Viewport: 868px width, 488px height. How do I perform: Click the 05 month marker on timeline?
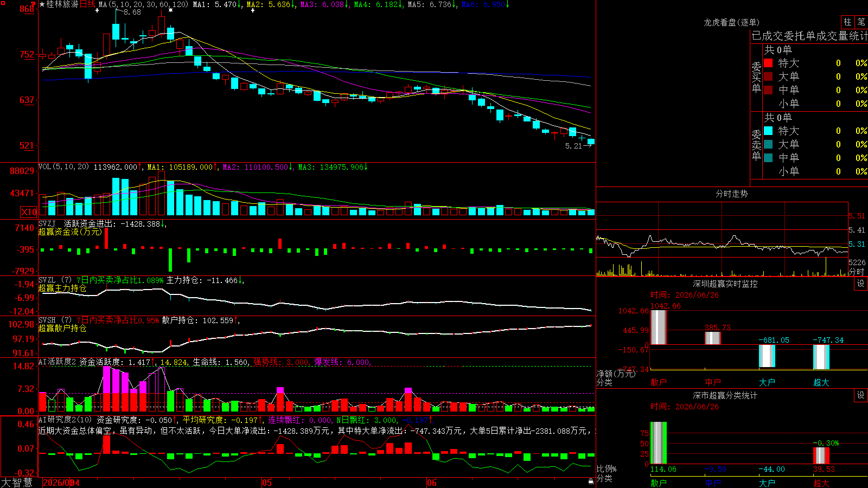click(266, 483)
